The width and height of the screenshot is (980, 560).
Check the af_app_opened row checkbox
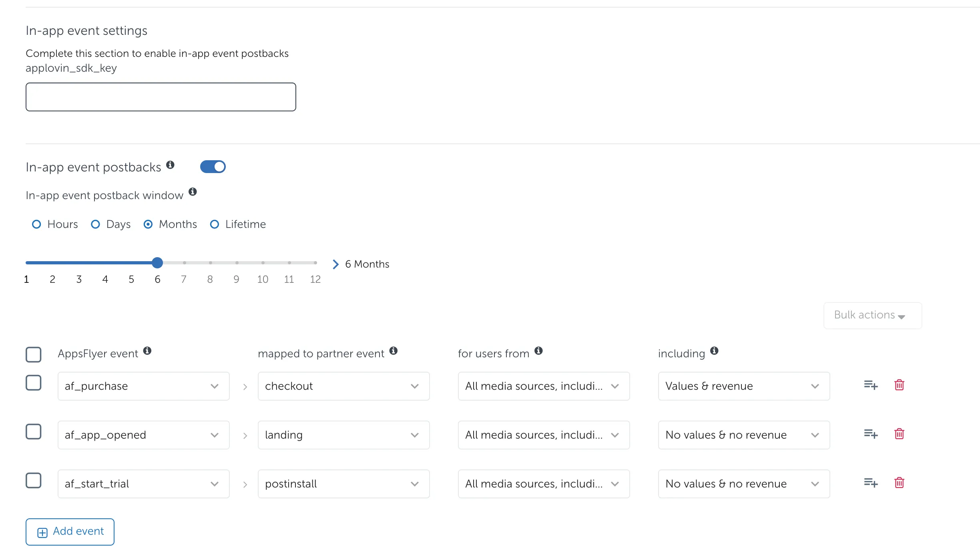coord(34,431)
